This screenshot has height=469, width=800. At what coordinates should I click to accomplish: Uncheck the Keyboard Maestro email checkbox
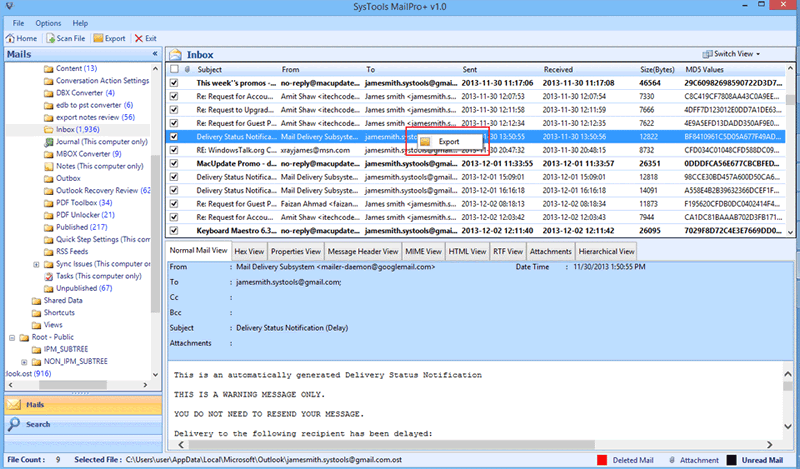(174, 230)
